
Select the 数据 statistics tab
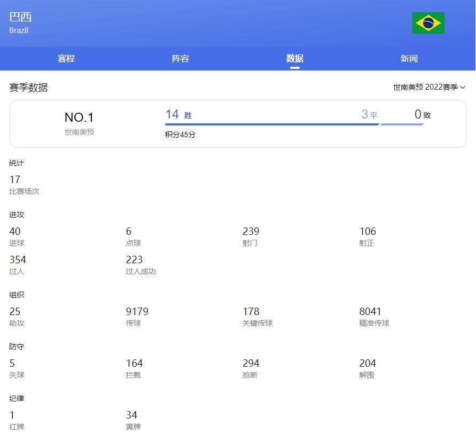(x=294, y=59)
